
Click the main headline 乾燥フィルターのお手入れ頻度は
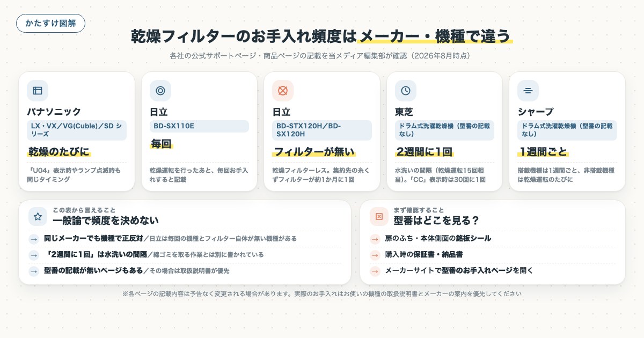pyautogui.click(x=244, y=36)
